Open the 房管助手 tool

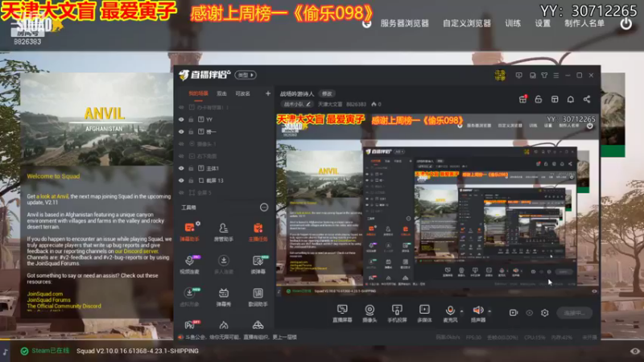(224, 232)
